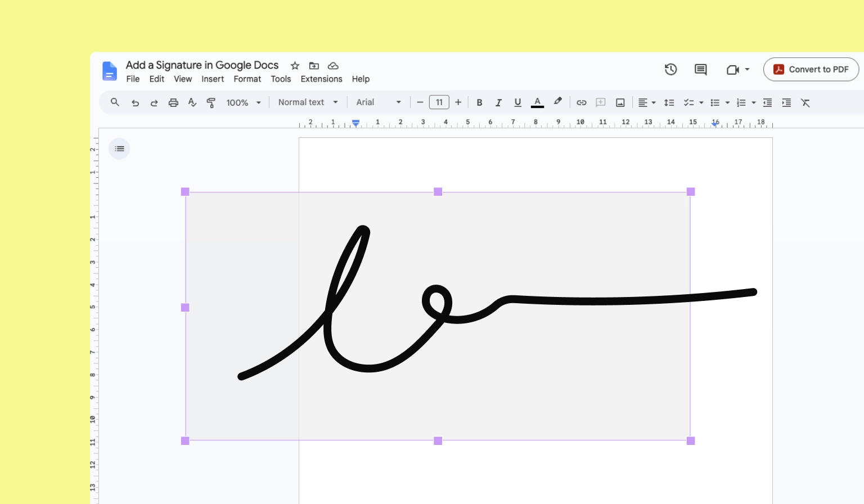The image size is (864, 504).
Task: Open the Edit menu
Action: coord(157,79)
